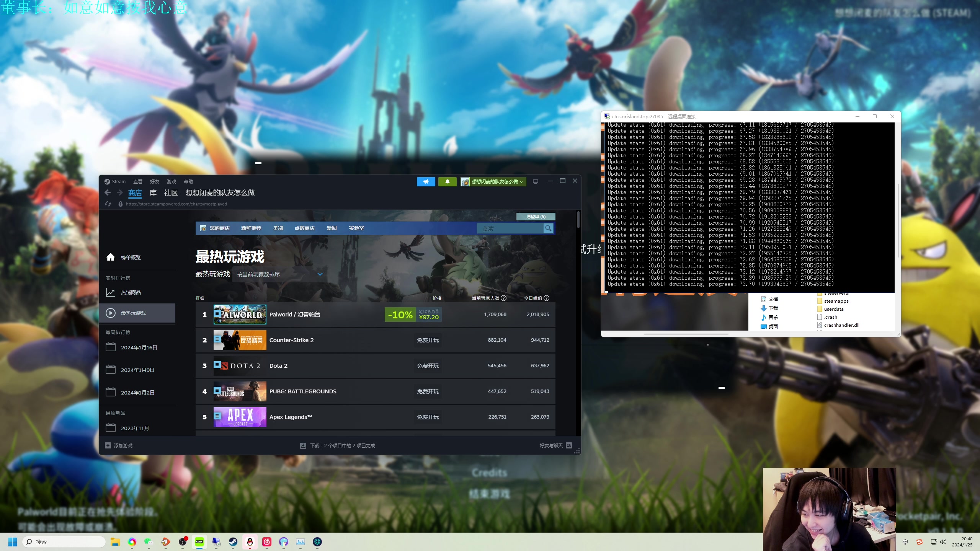Click 免费开玩 for Dota 2
This screenshot has height=551, width=980.
(x=428, y=366)
